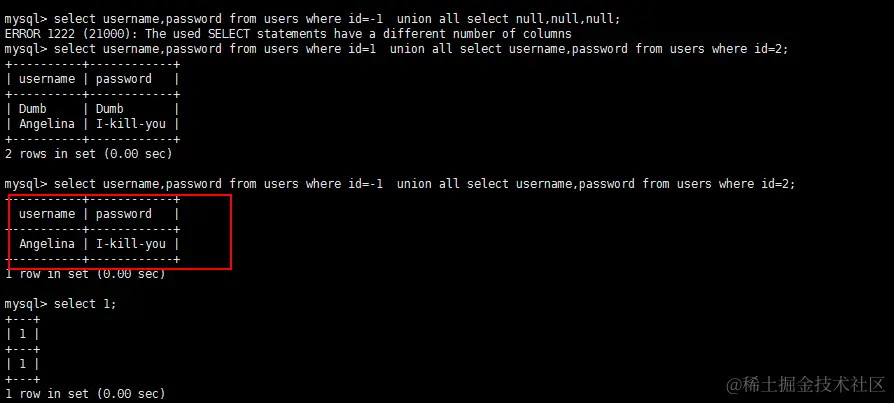Click the ERROR 1222 message line
This screenshot has width=894, height=403.
click(288, 34)
